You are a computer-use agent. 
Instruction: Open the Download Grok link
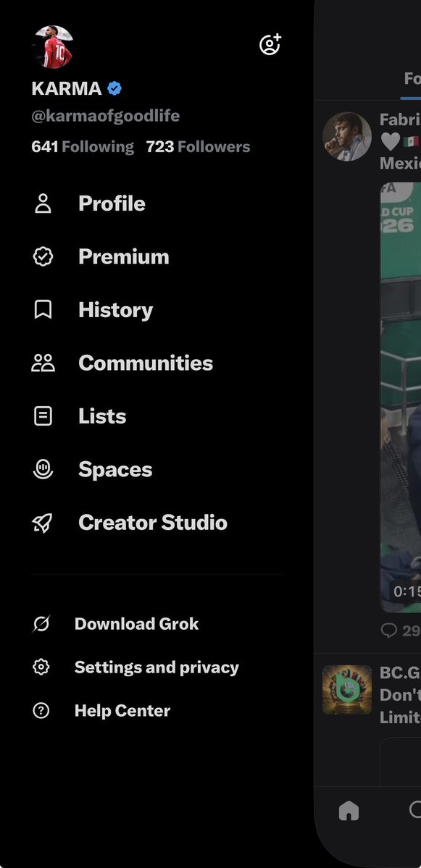coord(136,624)
